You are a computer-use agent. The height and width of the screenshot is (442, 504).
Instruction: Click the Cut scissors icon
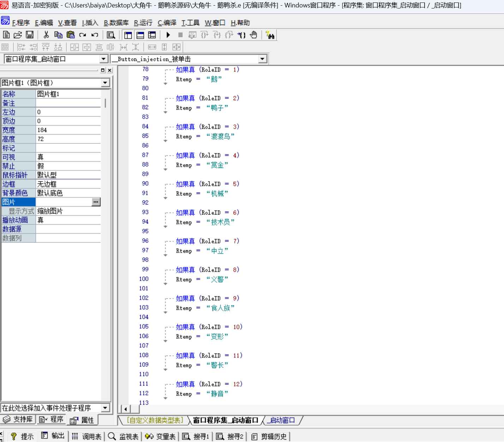pyautogui.click(x=46, y=35)
